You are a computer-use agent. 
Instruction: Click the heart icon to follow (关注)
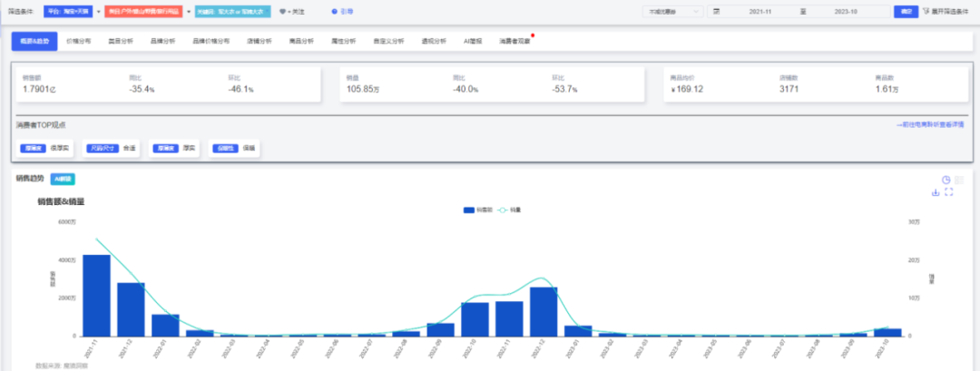[x=282, y=12]
